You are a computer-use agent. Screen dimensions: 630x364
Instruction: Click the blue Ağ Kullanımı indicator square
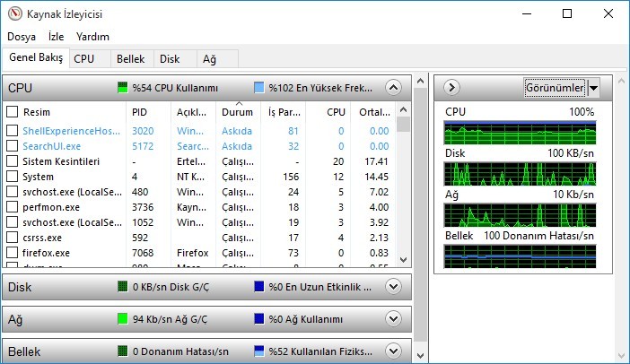pos(259,319)
